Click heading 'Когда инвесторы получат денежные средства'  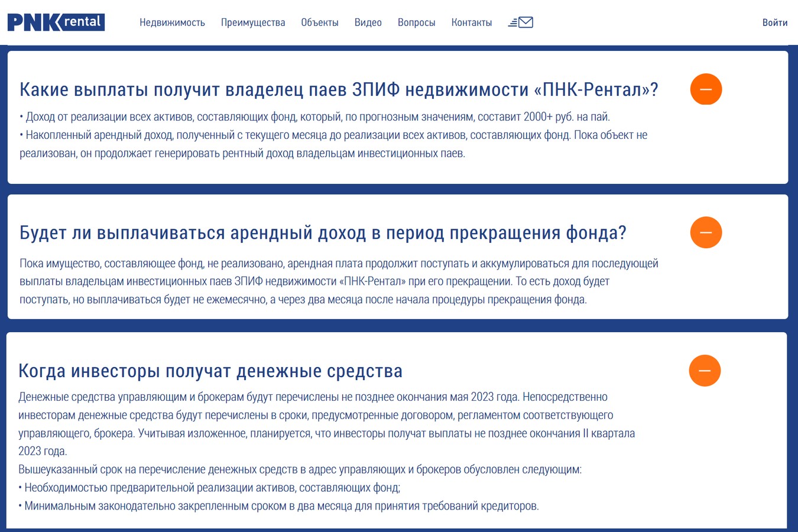[210, 371]
